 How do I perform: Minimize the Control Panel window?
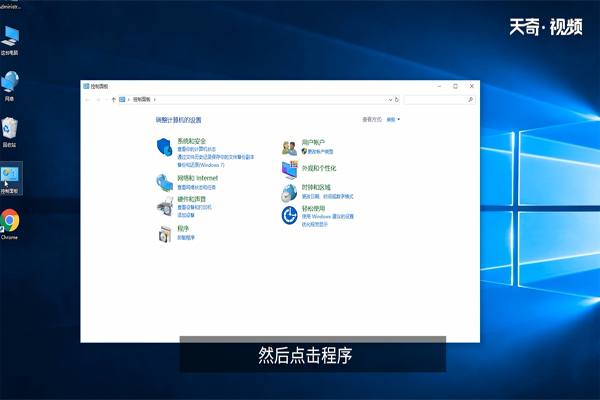(x=439, y=87)
